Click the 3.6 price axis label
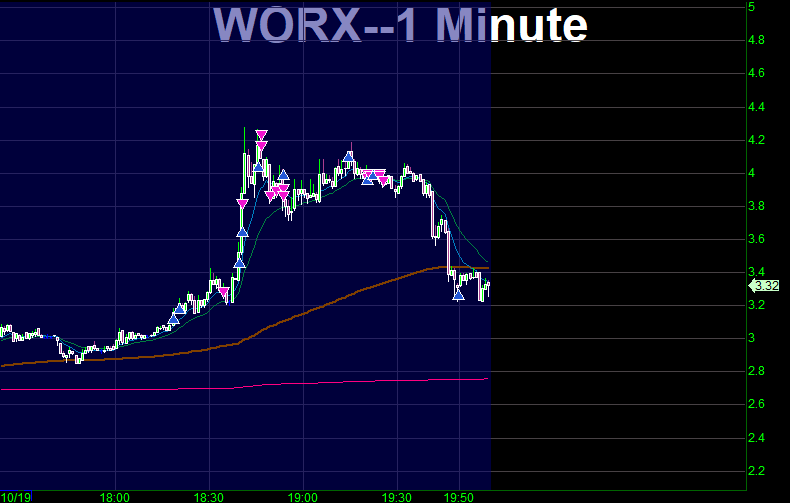This screenshot has height=503, width=790. [756, 239]
